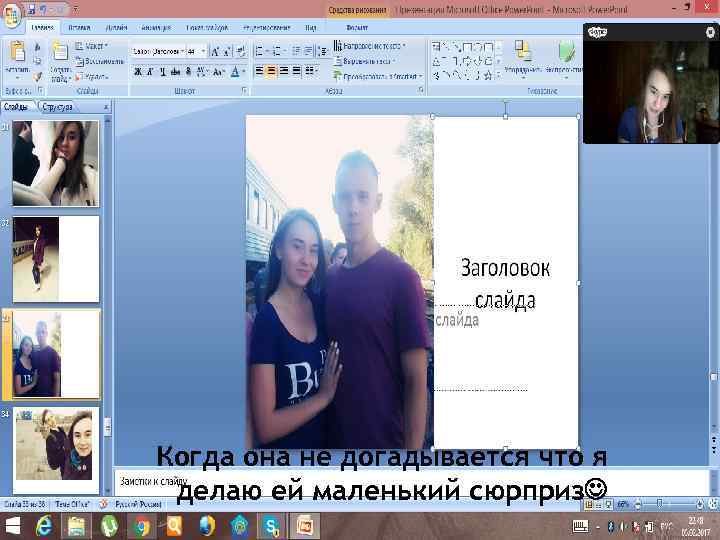Image resolution: width=720 pixels, height=540 pixels.
Task: Undo the last action in quick access toolbar
Action: [45, 9]
